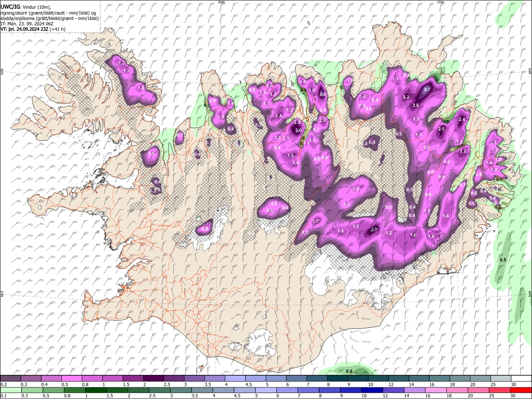532x399 pixels.
Task: Select the bright red bottom swatch labeled 30
Action: [520, 390]
